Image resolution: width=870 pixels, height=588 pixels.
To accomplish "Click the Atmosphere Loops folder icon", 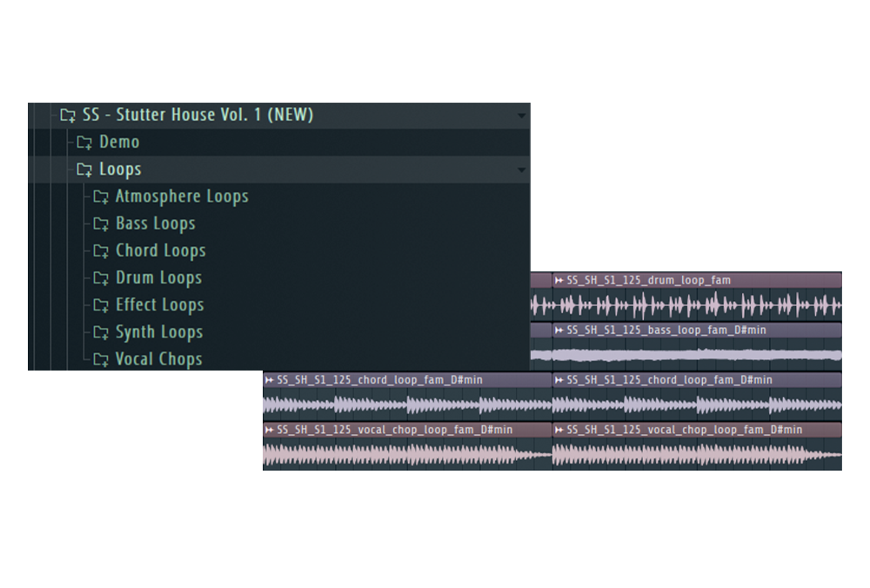I will point(101,197).
